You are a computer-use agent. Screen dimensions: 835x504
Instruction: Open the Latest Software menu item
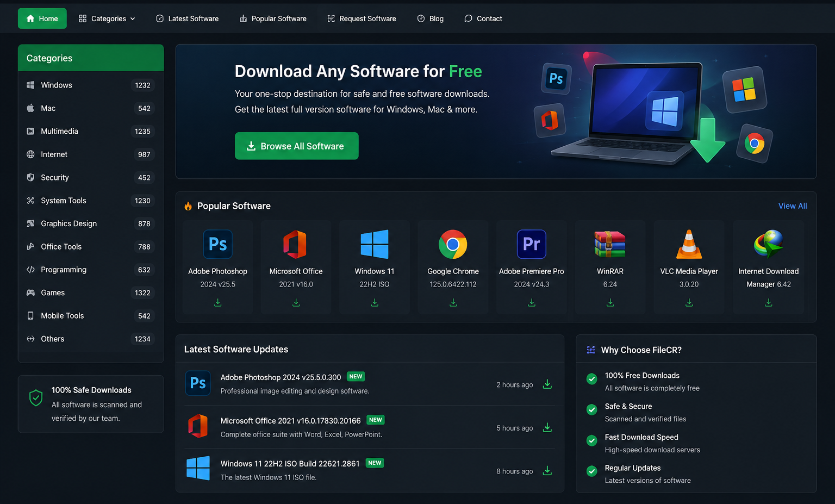(187, 18)
